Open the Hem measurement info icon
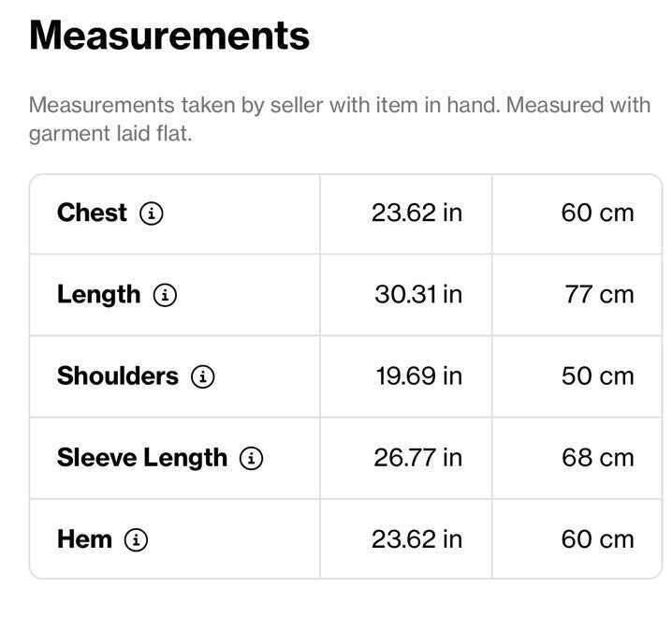 [x=136, y=539]
